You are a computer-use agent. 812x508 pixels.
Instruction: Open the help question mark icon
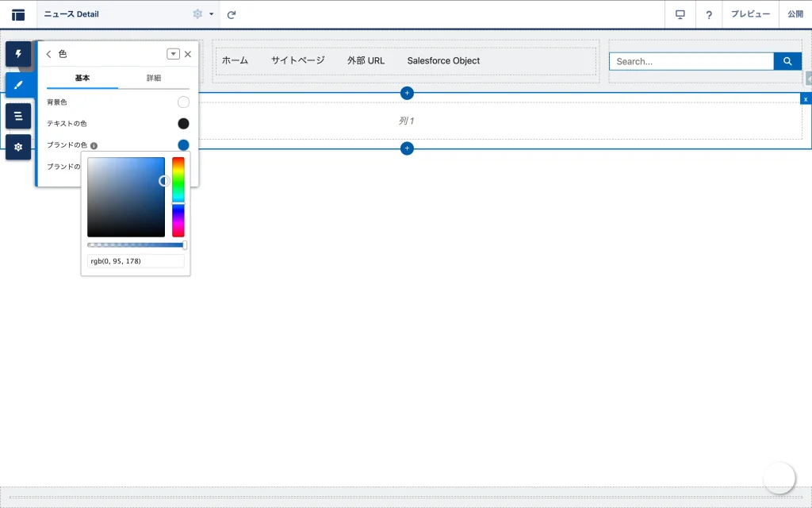709,14
